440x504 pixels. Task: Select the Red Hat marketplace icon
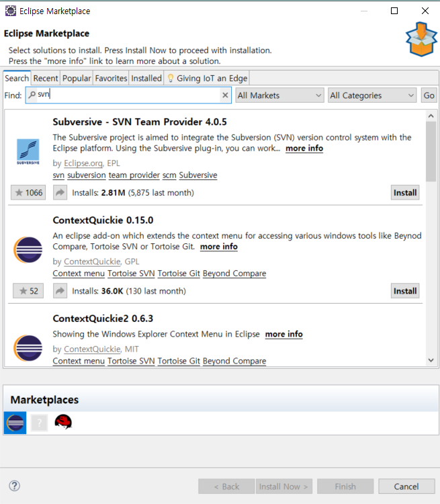point(63,422)
